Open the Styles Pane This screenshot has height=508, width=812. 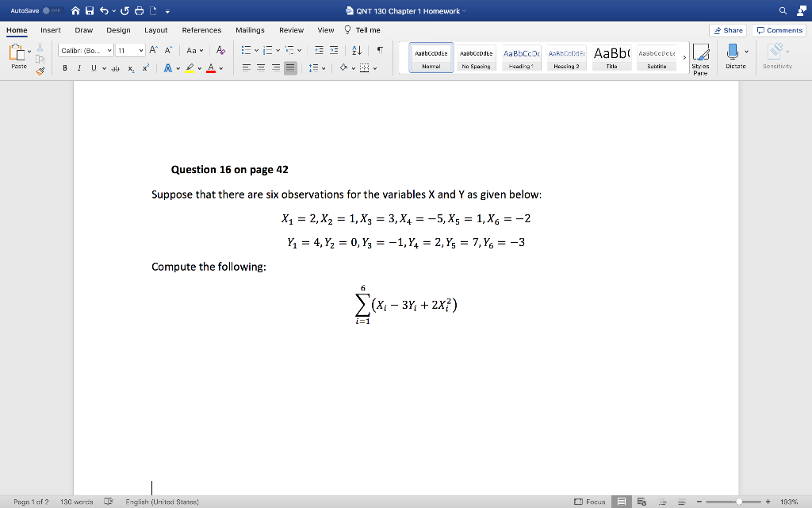[x=701, y=57]
